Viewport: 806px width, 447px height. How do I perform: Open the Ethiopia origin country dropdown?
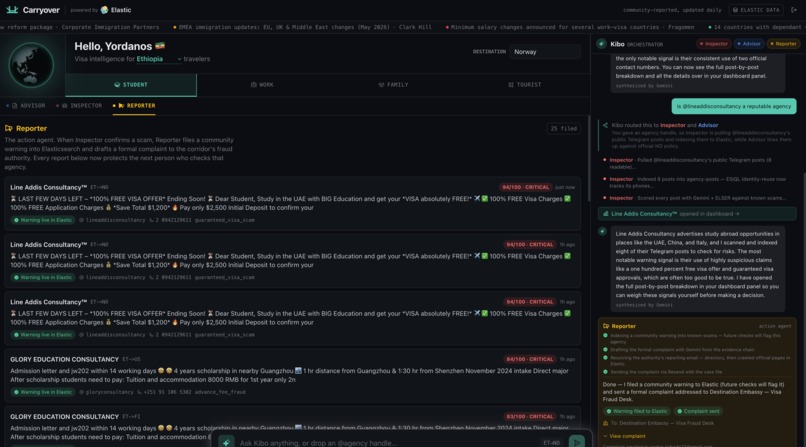click(x=158, y=59)
